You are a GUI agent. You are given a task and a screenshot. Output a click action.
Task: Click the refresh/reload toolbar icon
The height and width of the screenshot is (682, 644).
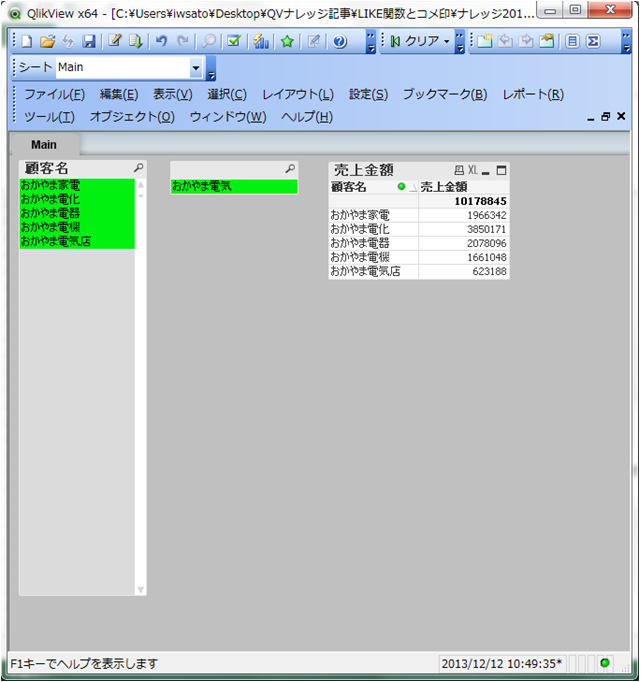[x=68, y=41]
